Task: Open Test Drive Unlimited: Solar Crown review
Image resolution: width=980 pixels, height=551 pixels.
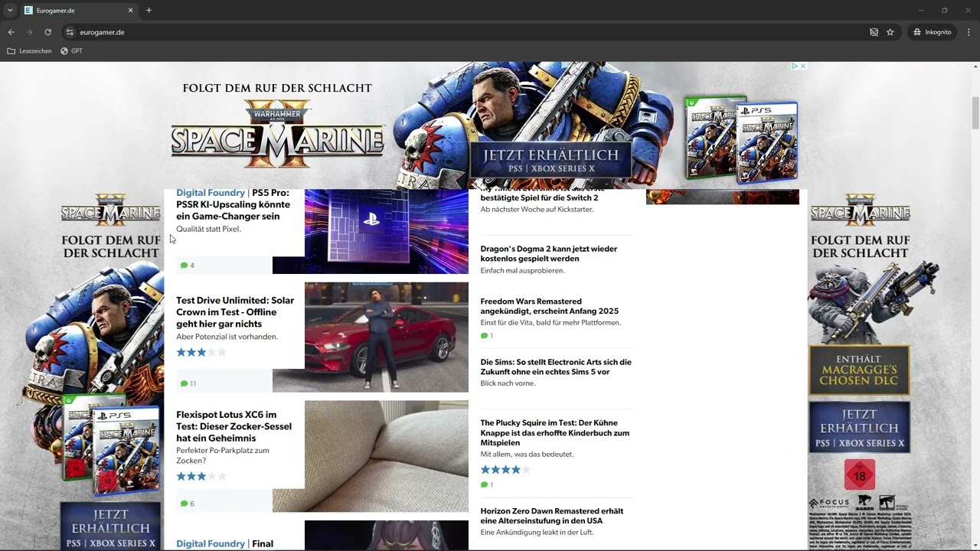Action: click(235, 312)
